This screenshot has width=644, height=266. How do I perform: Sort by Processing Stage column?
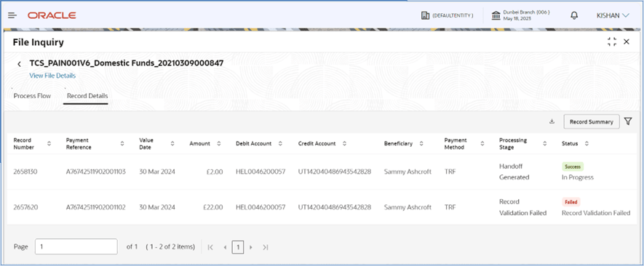pyautogui.click(x=544, y=143)
